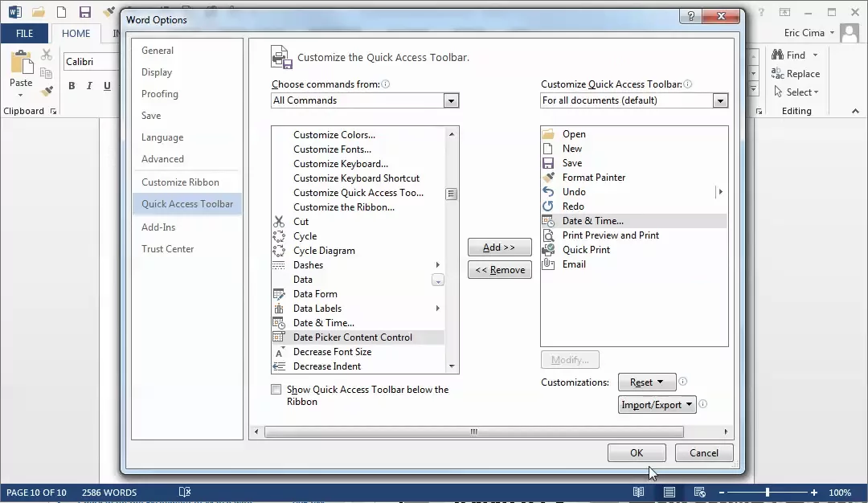Open the Select dropdown in Editing group
This screenshot has width=868, height=503.
796,92
